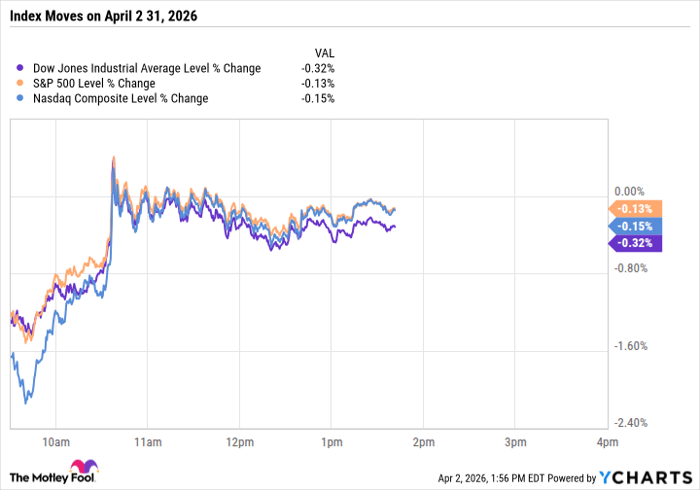Click the 2pm time axis label
This screenshot has height=490, width=700.
(422, 439)
